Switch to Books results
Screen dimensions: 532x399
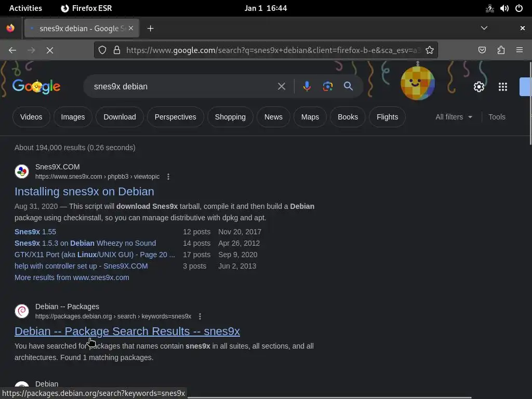click(x=348, y=117)
